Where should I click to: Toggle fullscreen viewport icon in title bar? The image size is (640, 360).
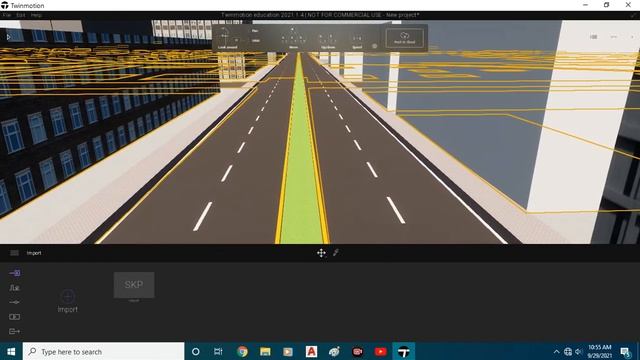point(633,15)
